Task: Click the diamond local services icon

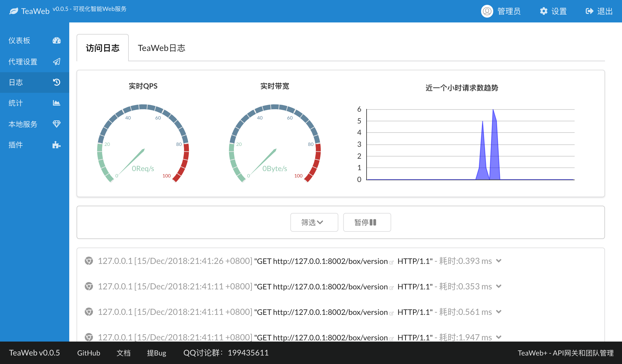Action: pos(56,124)
